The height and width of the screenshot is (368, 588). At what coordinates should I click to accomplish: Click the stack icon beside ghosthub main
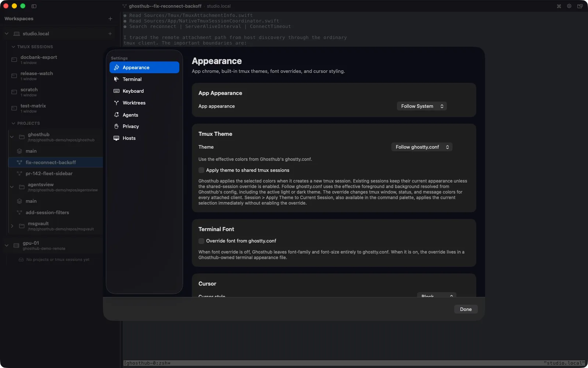click(x=19, y=151)
